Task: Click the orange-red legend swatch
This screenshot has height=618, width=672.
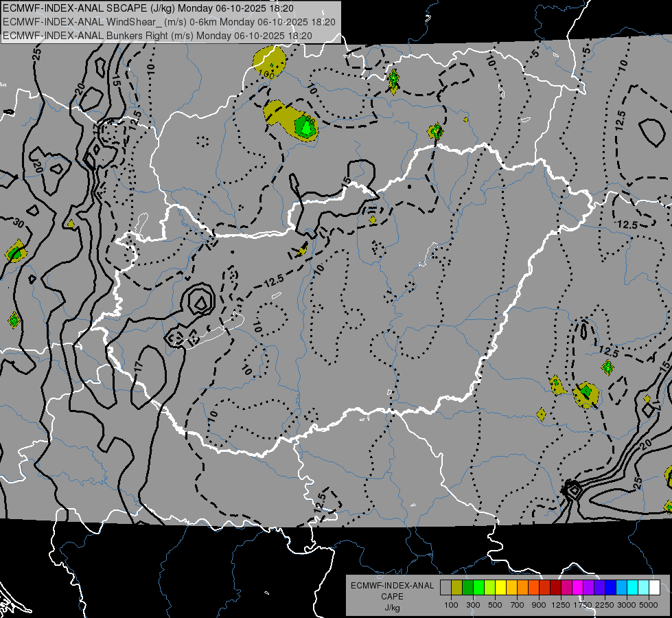Action: tap(533, 588)
